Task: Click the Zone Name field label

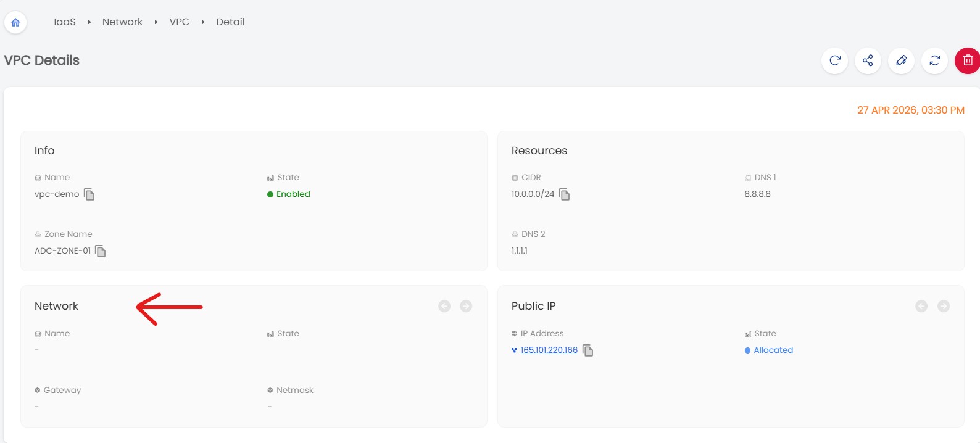Action: pos(69,234)
